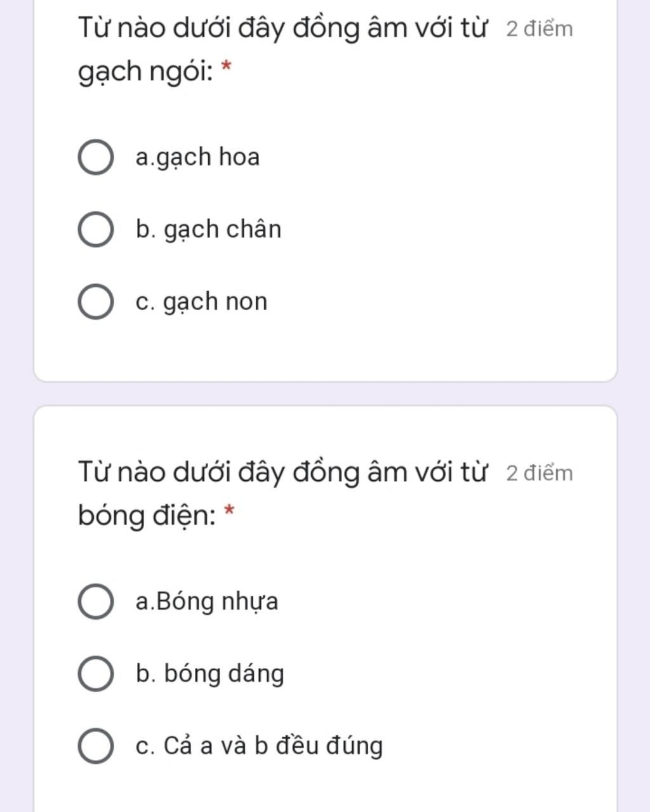
Task: Click the '2 điểm' label on bóng điện question
Action: 540,473
